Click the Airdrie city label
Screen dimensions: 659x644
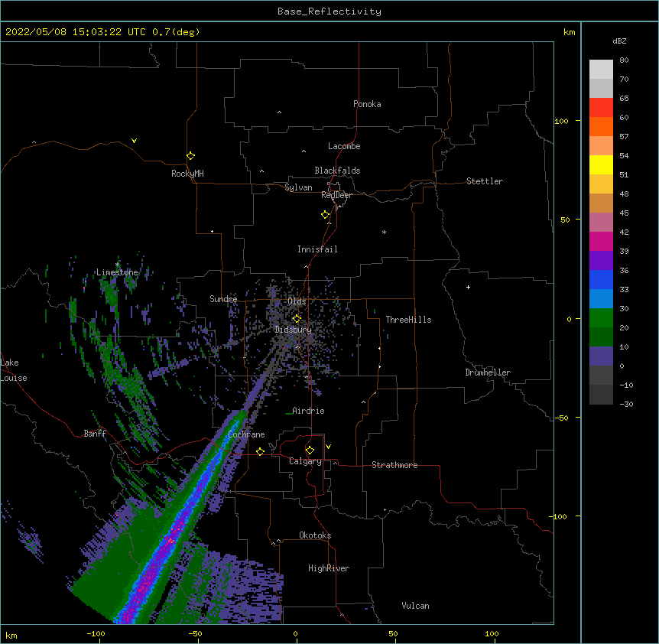[x=308, y=411]
